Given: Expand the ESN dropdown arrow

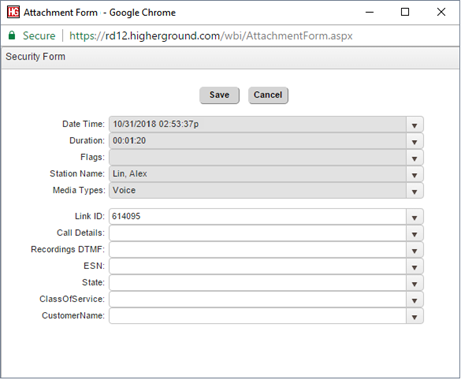Looking at the screenshot, I should 415,267.
